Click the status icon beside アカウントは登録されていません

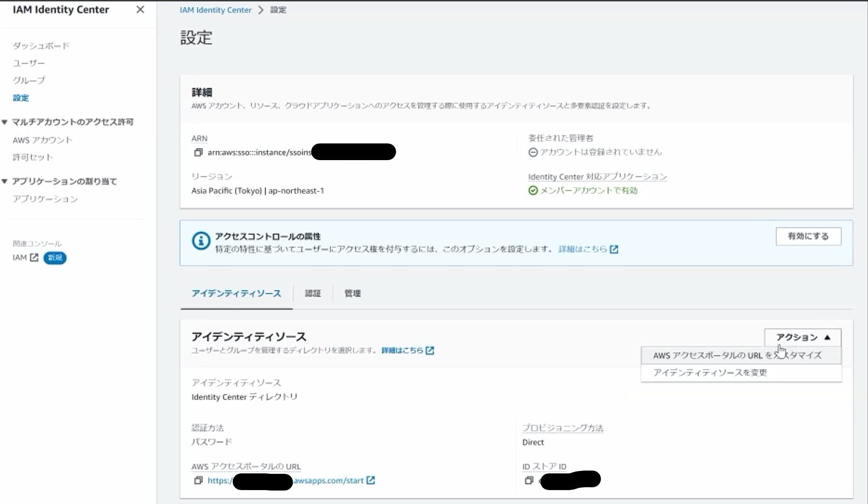533,152
